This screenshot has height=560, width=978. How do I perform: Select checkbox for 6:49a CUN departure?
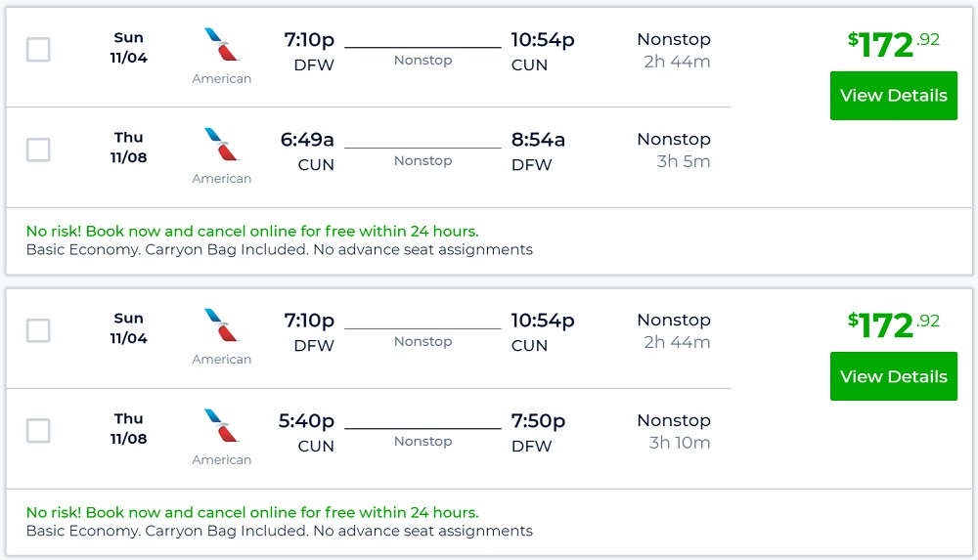38,150
